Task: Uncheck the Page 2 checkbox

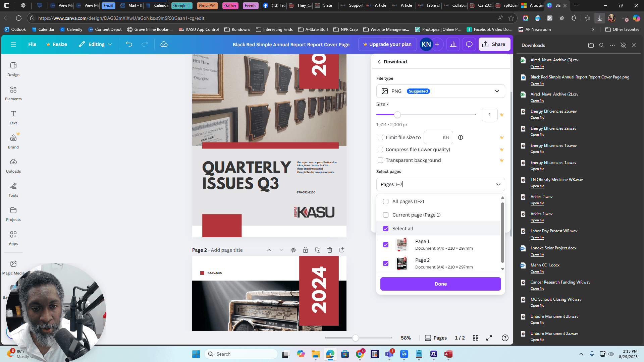Action: click(386, 263)
